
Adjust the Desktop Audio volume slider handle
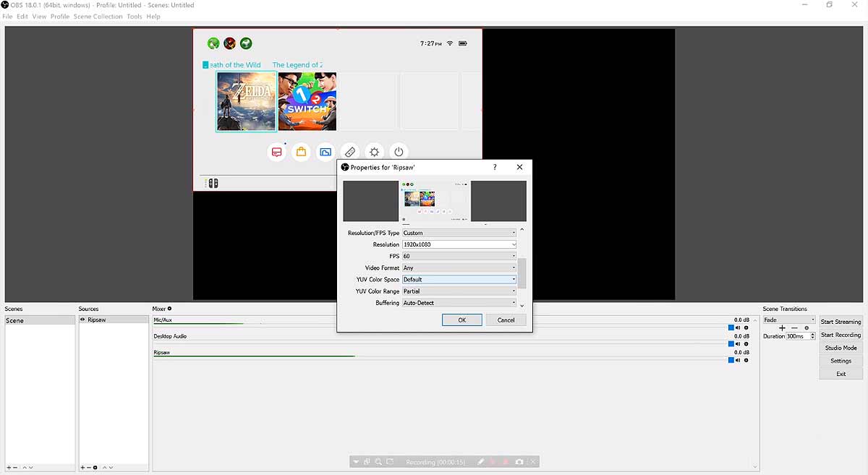click(731, 344)
